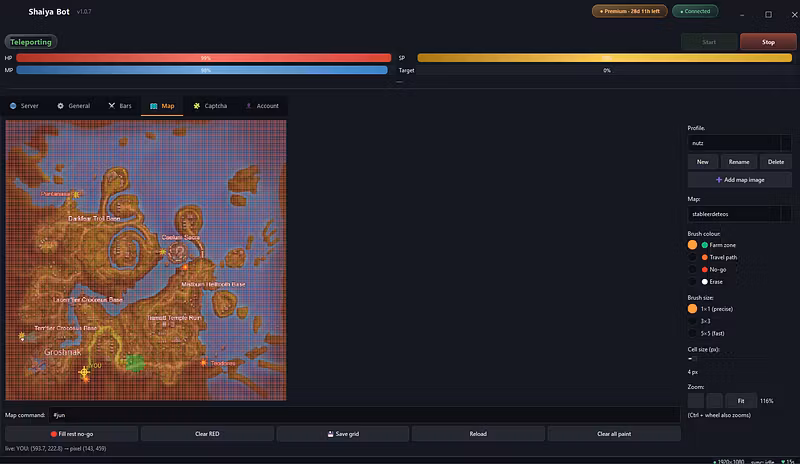
Task: Expand the Map dropdown showing stableerdeteos
Action: point(739,214)
